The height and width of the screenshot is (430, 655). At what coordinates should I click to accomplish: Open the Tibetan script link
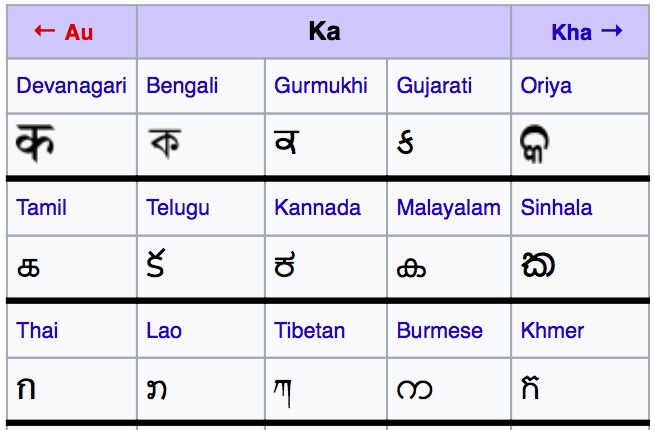point(310,330)
